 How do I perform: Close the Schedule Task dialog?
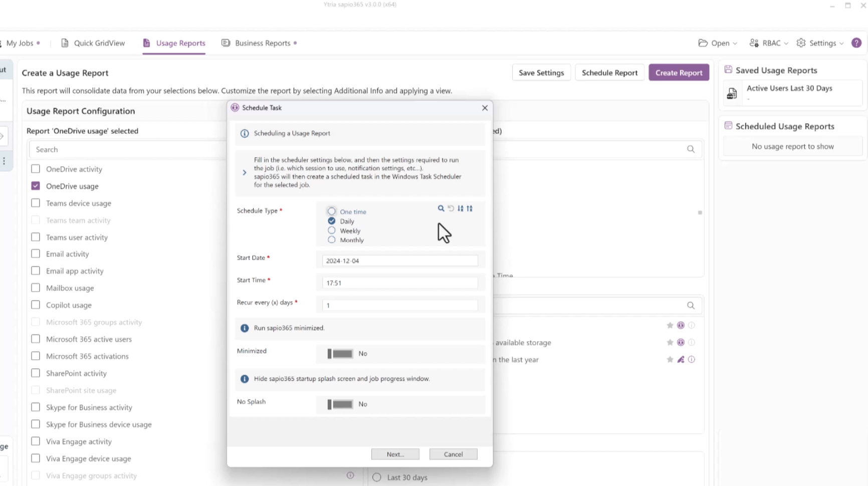coord(485,108)
